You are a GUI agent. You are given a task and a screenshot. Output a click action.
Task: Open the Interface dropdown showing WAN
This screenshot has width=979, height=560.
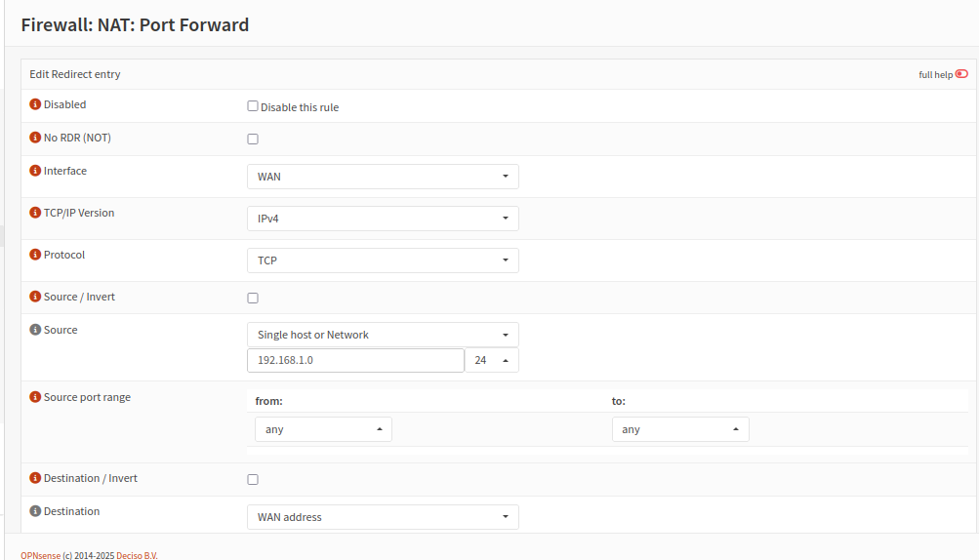382,177
